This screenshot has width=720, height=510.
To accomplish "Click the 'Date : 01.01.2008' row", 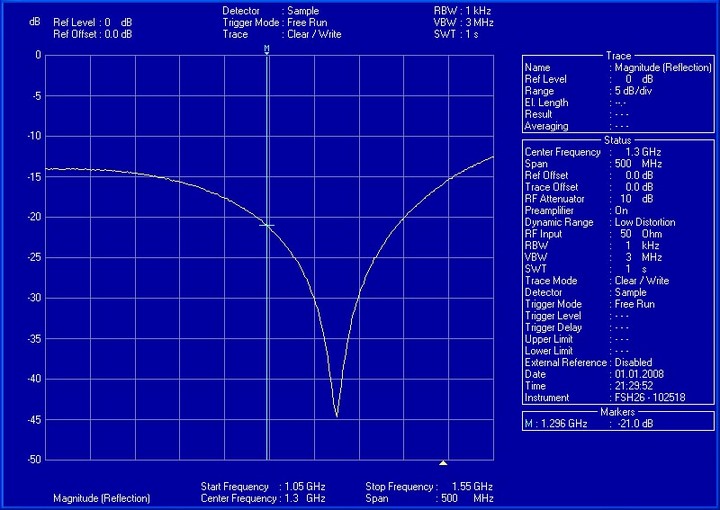I will click(594, 375).
